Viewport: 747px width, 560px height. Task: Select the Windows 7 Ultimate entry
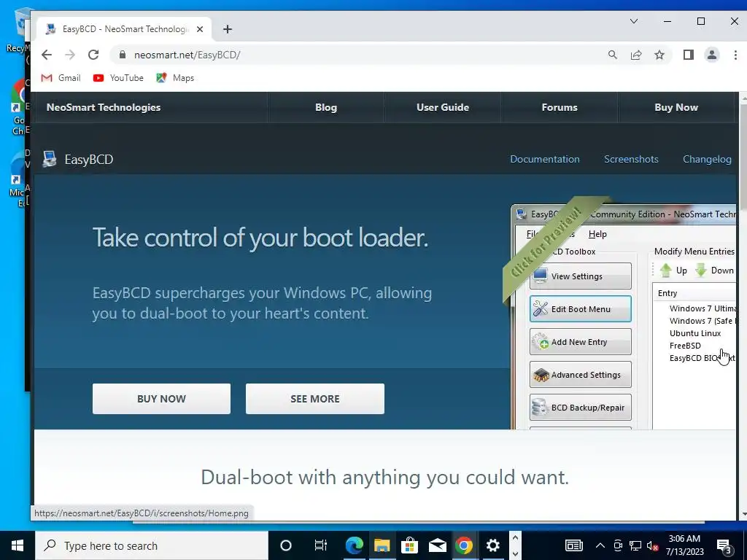pyautogui.click(x=703, y=308)
